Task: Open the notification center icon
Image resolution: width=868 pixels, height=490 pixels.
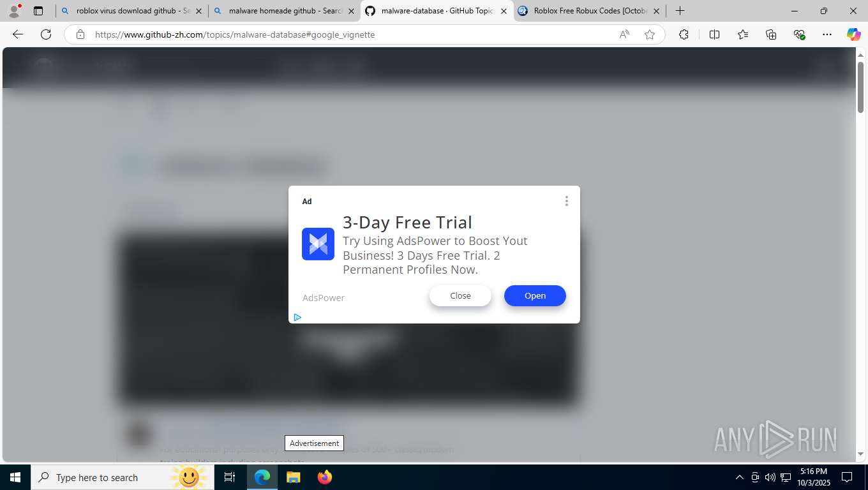Action: click(x=847, y=477)
